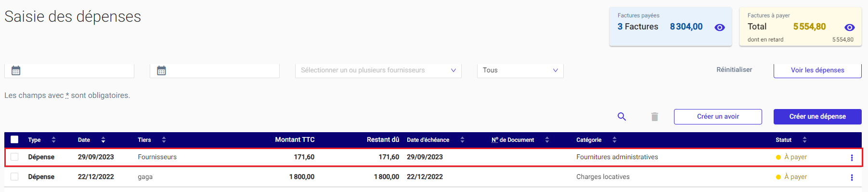Image resolution: width=868 pixels, height=192 pixels.
Task: Tick checkbox for 29/09/2023 Dépense row
Action: (x=14, y=157)
